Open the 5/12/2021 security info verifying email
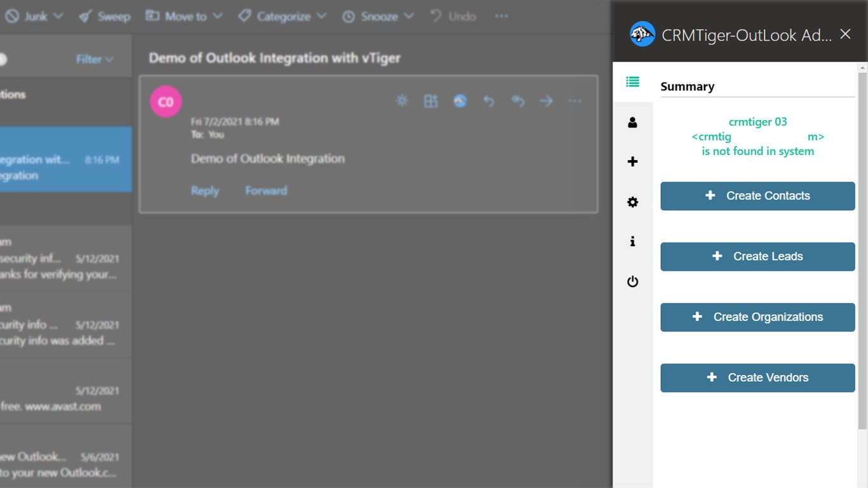 (66, 259)
